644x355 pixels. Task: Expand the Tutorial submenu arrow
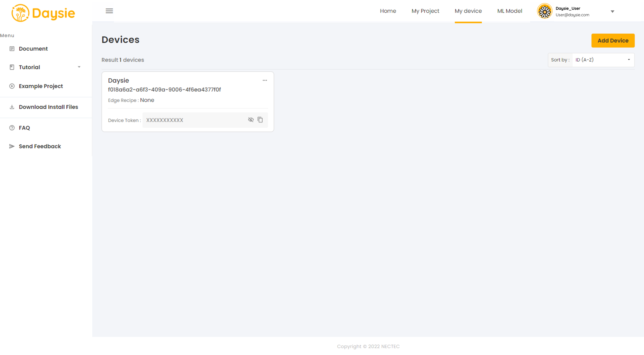pyautogui.click(x=79, y=67)
